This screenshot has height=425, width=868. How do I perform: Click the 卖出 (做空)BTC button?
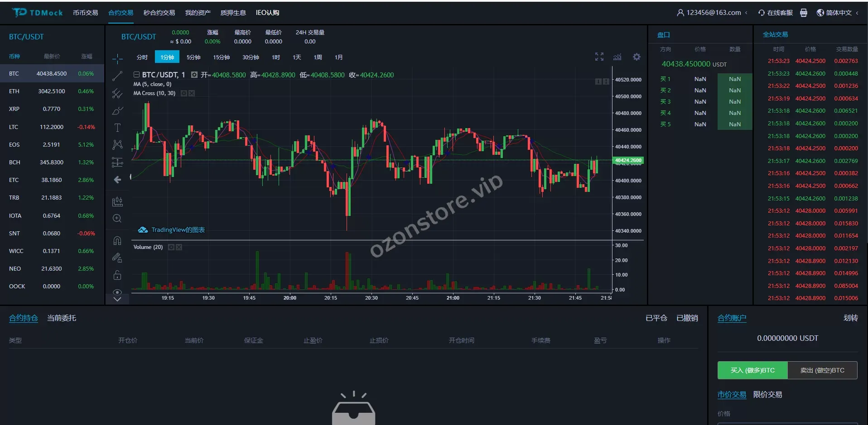[822, 370]
